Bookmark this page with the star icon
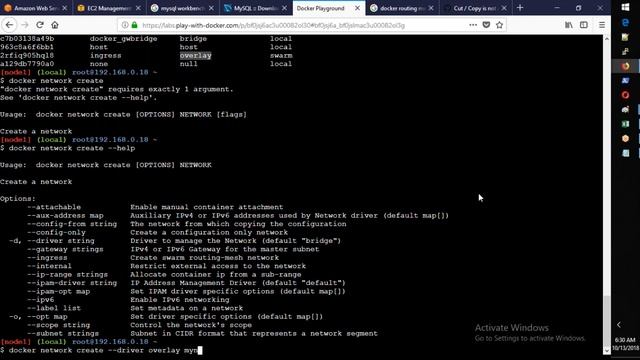This screenshot has width=640, height=360. (x=499, y=25)
